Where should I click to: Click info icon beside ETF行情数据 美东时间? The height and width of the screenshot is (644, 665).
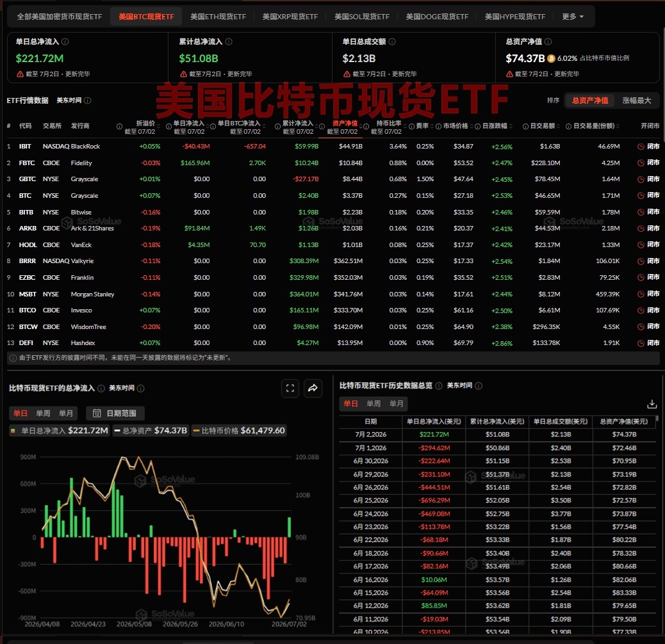pyautogui.click(x=87, y=101)
